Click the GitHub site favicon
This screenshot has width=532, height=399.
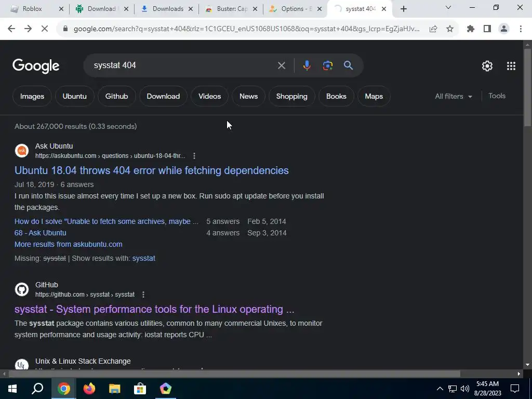(x=22, y=289)
